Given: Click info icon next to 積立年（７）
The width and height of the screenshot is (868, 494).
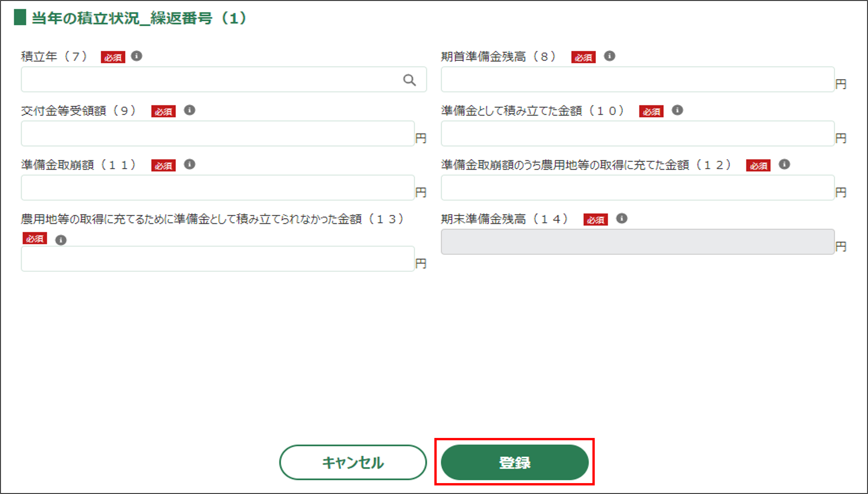Looking at the screenshot, I should (x=137, y=56).
